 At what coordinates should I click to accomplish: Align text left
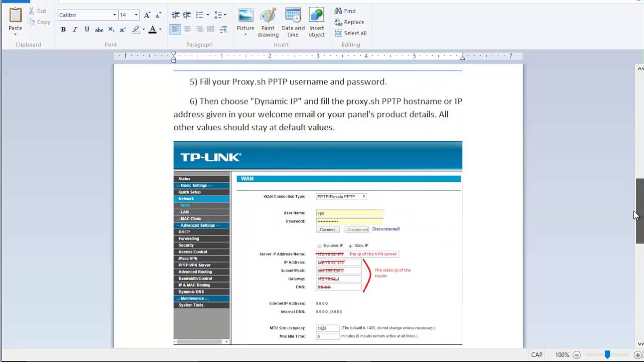(x=175, y=30)
